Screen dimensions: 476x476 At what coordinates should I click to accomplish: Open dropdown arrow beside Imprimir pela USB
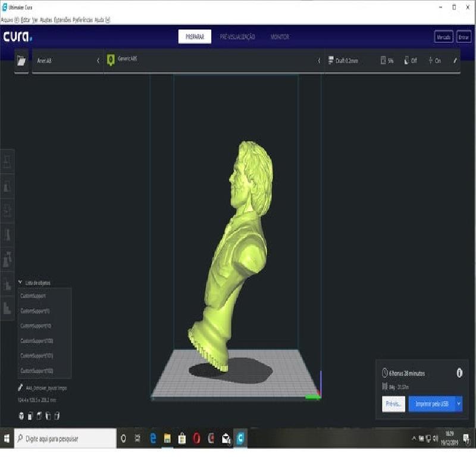[459, 404]
